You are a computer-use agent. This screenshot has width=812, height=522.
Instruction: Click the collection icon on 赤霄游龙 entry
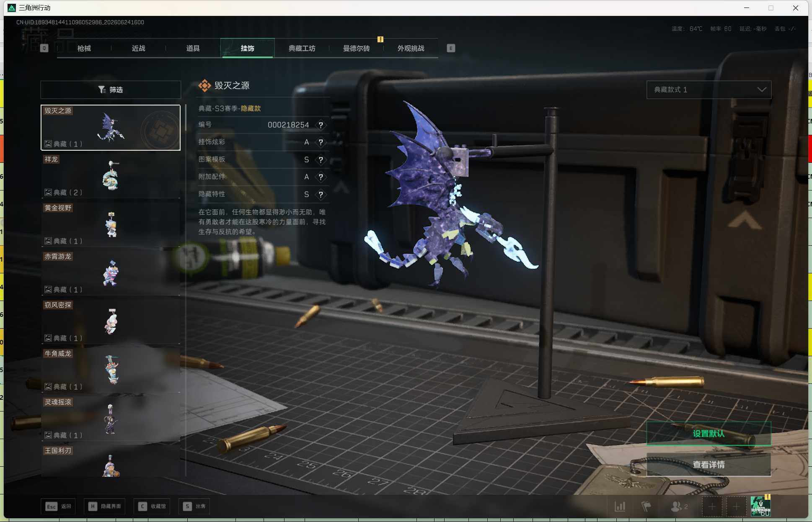pyautogui.click(x=48, y=290)
